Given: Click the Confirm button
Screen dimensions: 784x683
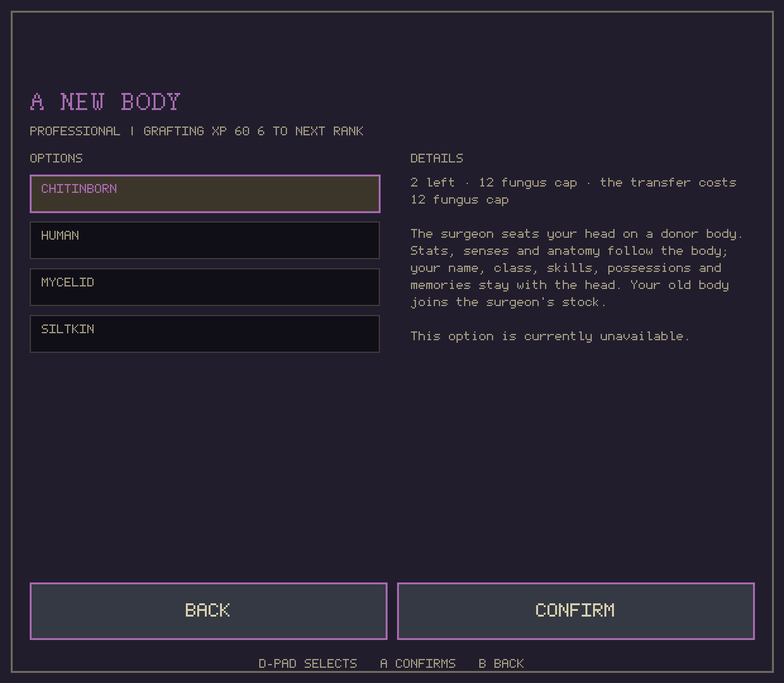Looking at the screenshot, I should [576, 611].
